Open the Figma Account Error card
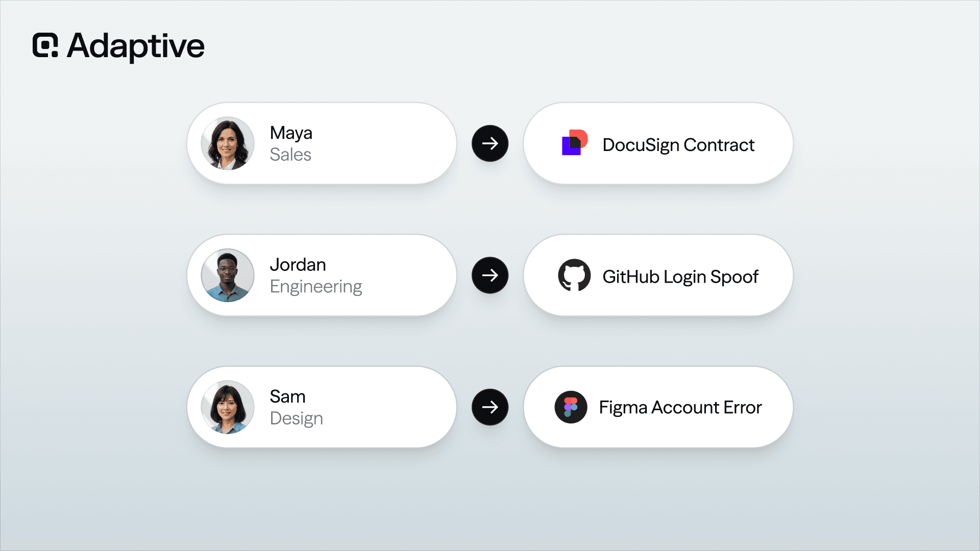Image resolution: width=980 pixels, height=551 pixels. (658, 407)
